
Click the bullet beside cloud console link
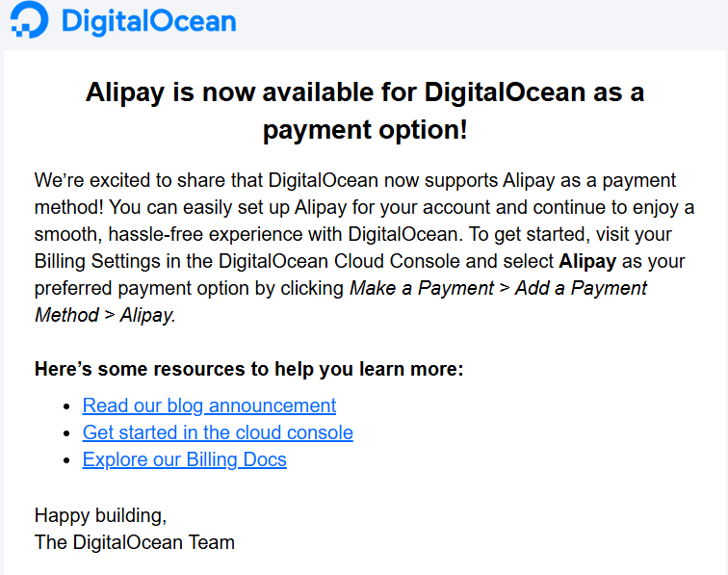tap(66, 433)
